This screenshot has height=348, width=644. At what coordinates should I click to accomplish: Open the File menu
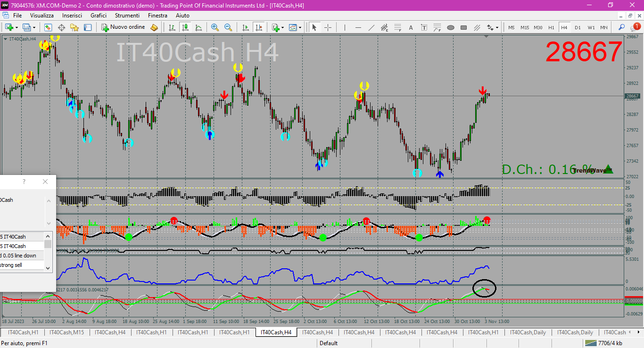(17, 16)
